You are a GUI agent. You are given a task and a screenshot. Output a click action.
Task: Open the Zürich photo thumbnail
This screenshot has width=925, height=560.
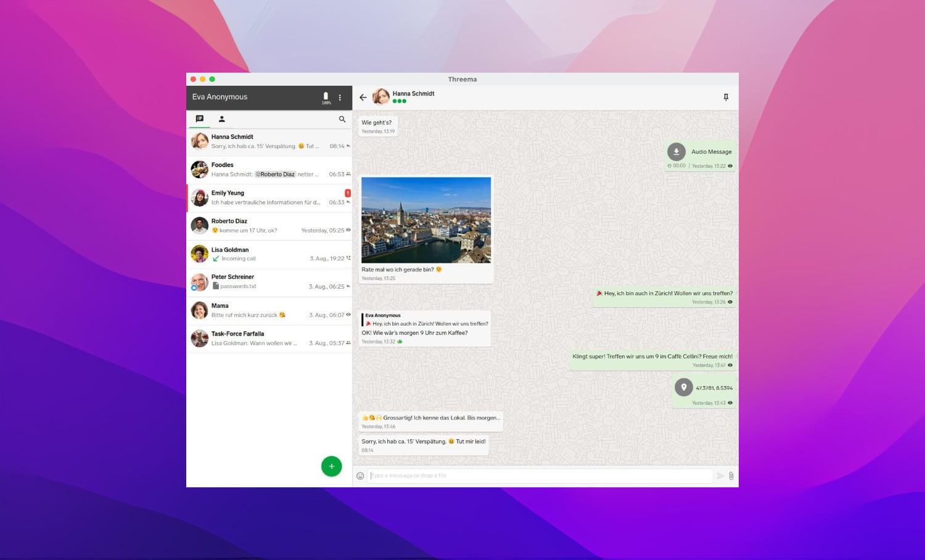[426, 220]
